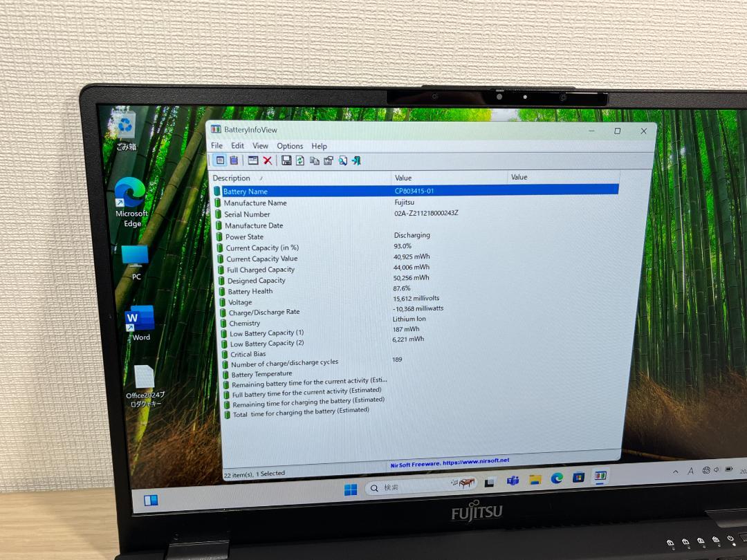Switch to the Show Battery Log toolbar icon
This screenshot has width=747, height=560.
pyautogui.click(x=234, y=160)
